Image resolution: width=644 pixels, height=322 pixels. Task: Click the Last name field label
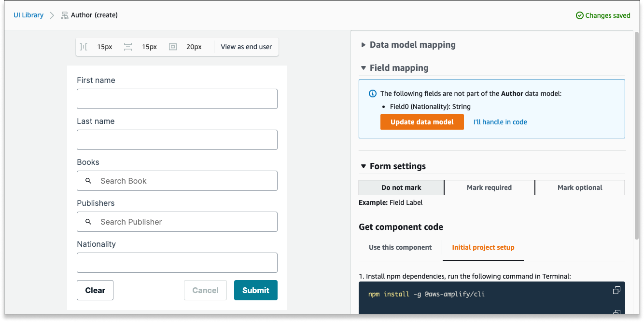click(x=96, y=121)
